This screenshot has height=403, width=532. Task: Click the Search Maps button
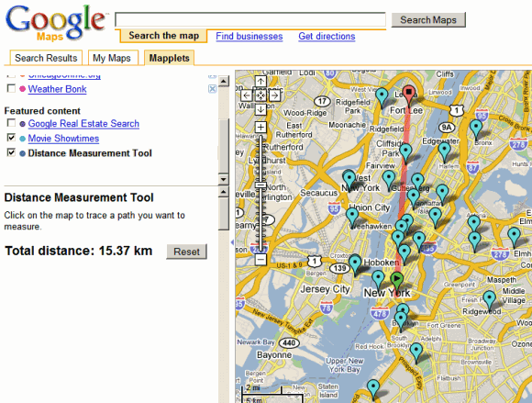pyautogui.click(x=428, y=20)
